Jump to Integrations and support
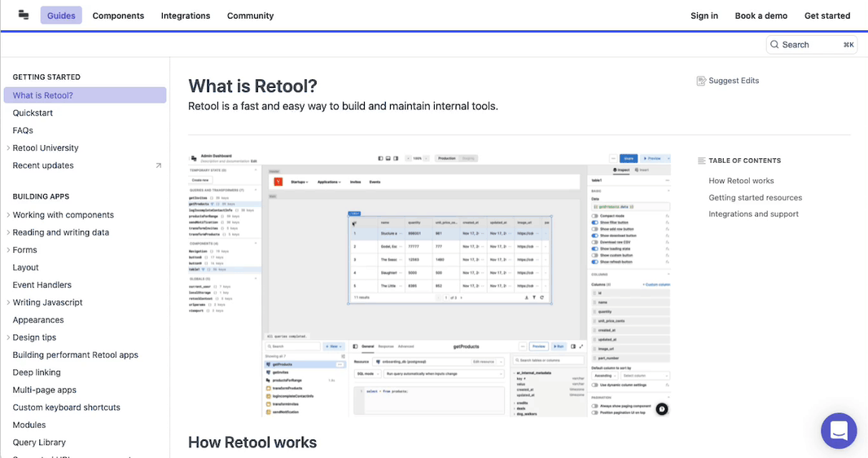 (753, 214)
